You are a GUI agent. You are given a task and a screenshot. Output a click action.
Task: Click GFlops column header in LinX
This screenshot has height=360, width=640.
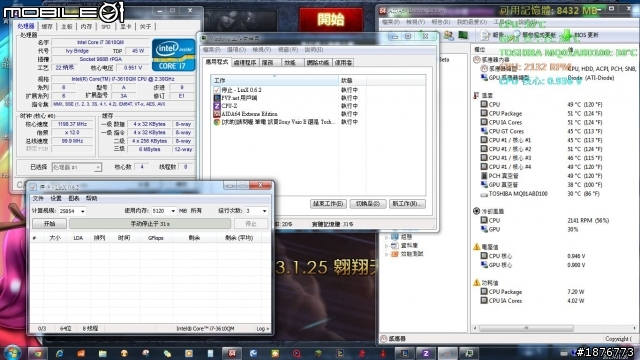pos(156,238)
